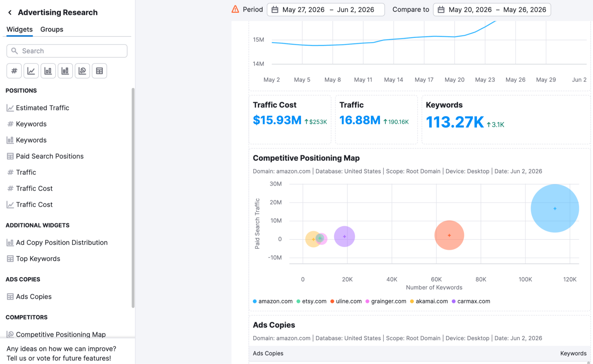The width and height of the screenshot is (593, 364).
Task: Filter widgets by line chart icon
Action: (x=31, y=71)
